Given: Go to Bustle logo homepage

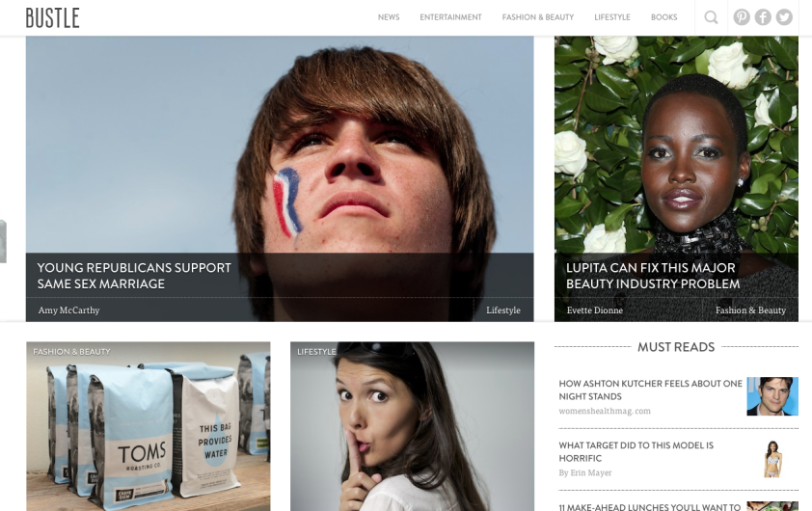Looking at the screenshot, I should coord(52,17).
